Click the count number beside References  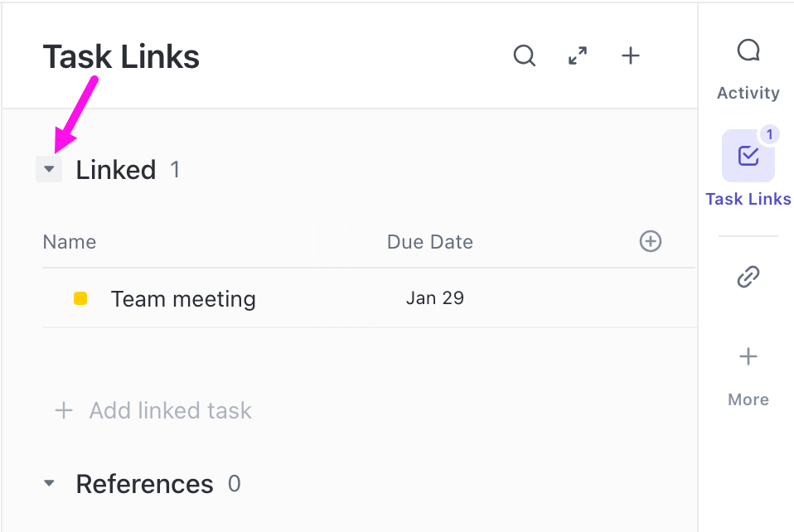click(x=234, y=484)
